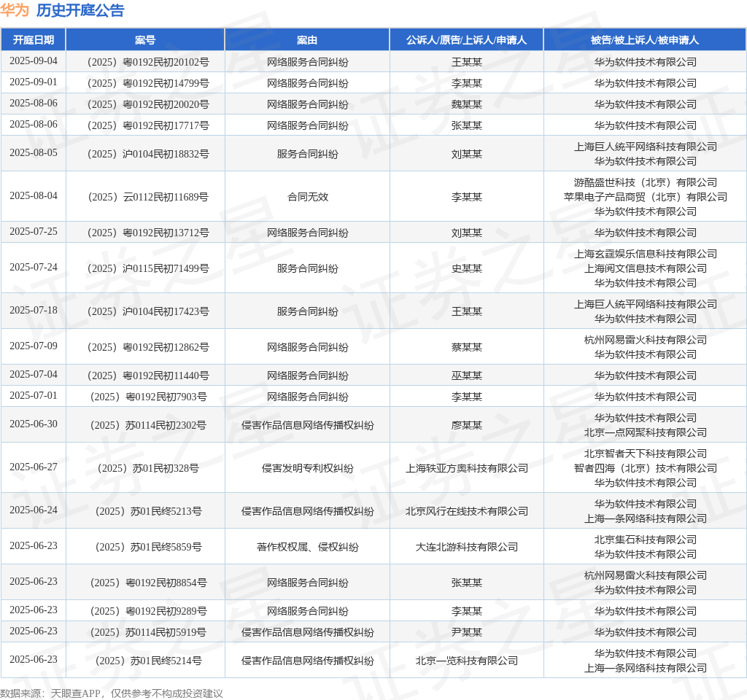Viewport: 747px width, 700px height.
Task: Click plaintiff 廖某某
Action: click(x=467, y=425)
